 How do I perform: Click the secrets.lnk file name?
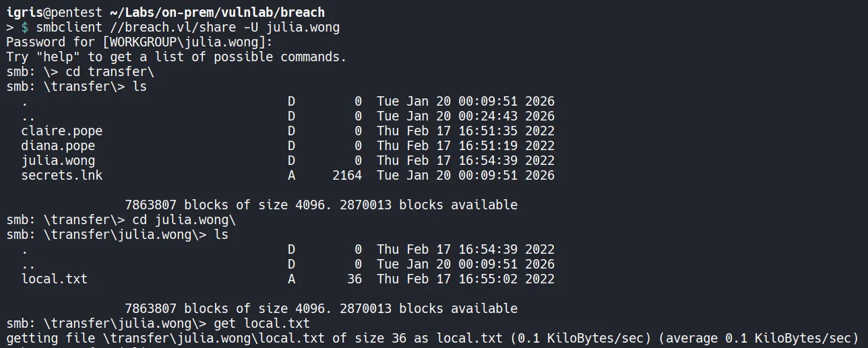coord(61,176)
